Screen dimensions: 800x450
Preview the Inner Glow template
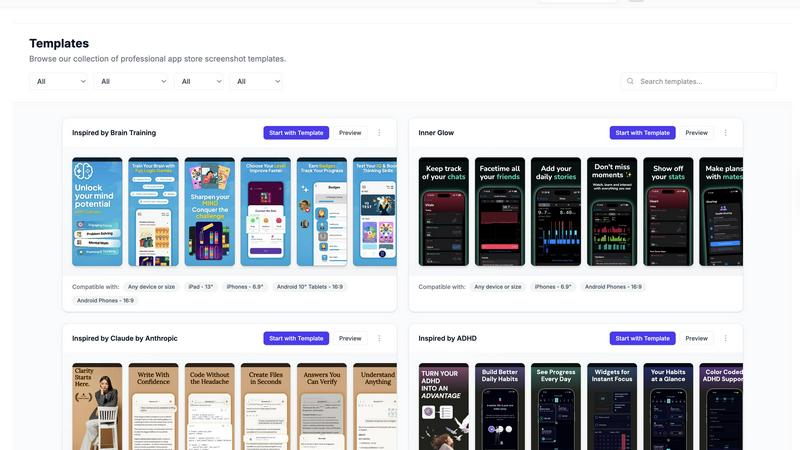(x=696, y=133)
